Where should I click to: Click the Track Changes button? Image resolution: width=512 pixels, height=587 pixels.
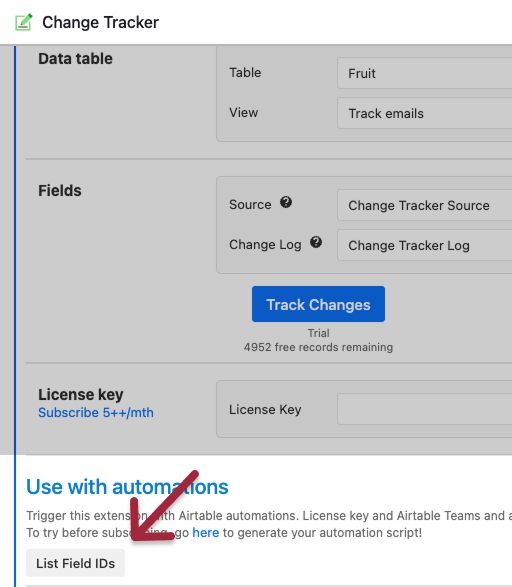[x=318, y=304]
